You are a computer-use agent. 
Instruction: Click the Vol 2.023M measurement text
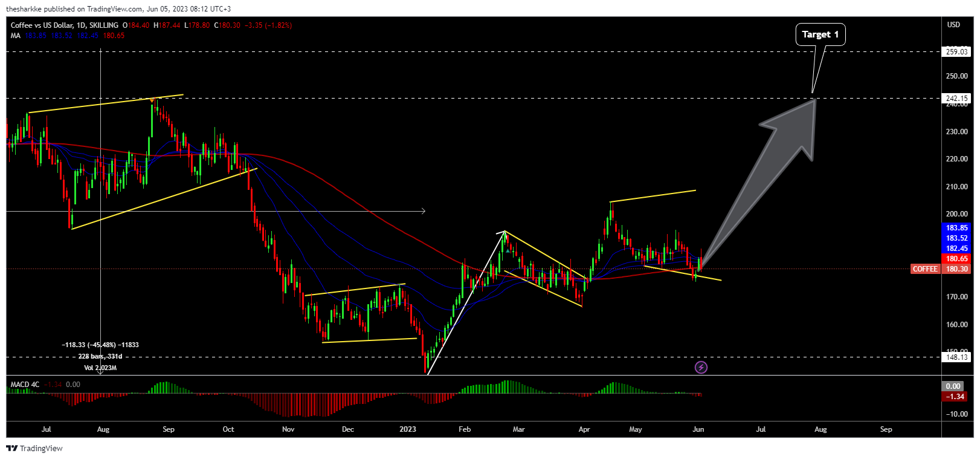tap(100, 368)
